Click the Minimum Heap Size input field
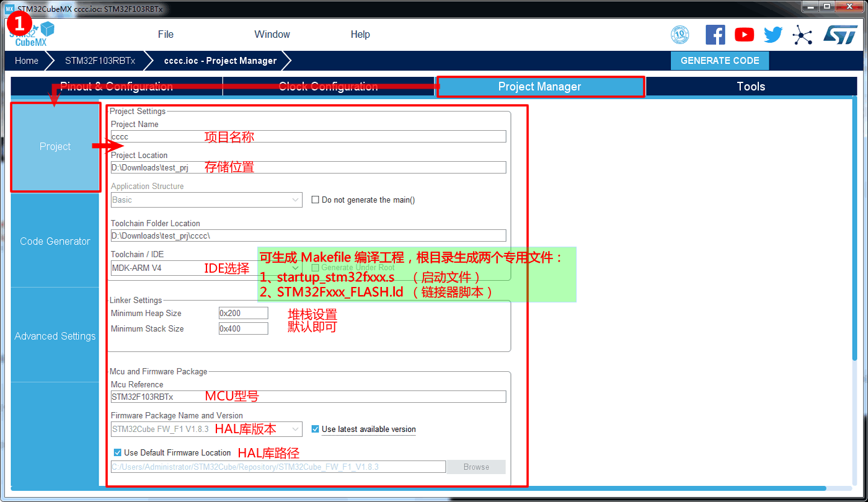The width and height of the screenshot is (868, 502). tap(243, 313)
